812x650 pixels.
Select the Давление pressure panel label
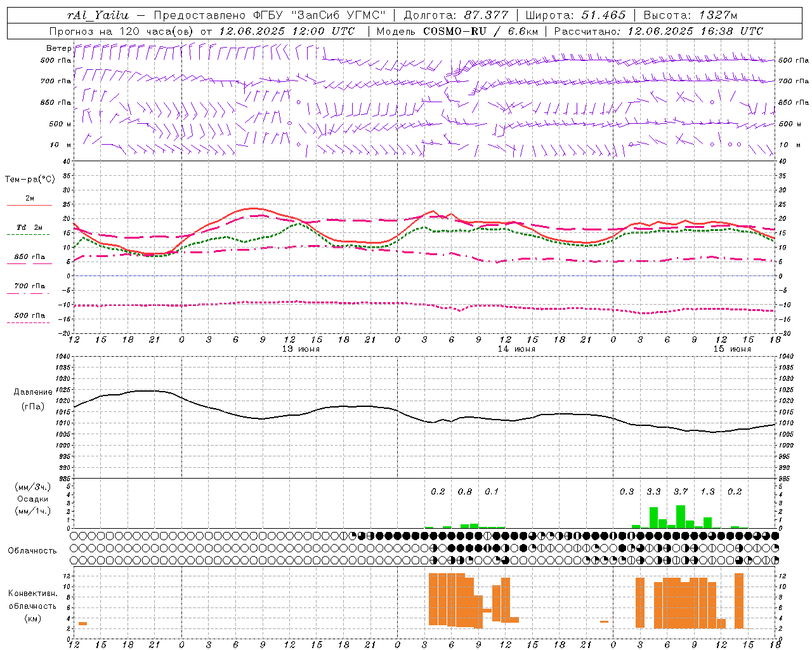(x=33, y=392)
